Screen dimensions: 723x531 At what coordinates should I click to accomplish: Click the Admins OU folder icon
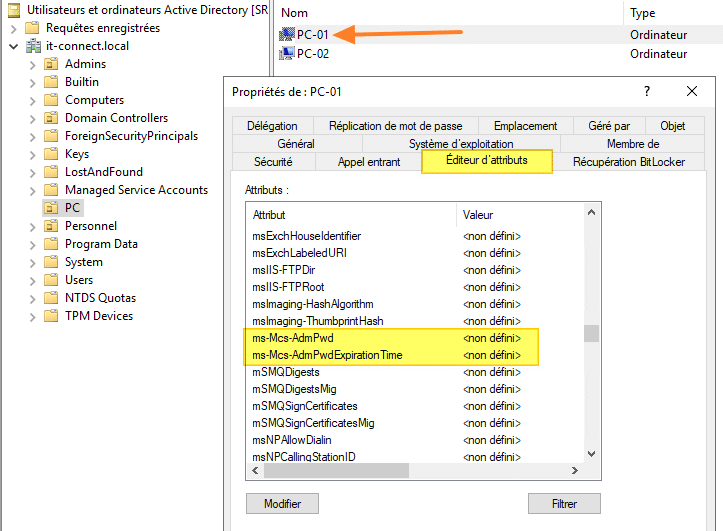pyautogui.click(x=51, y=64)
